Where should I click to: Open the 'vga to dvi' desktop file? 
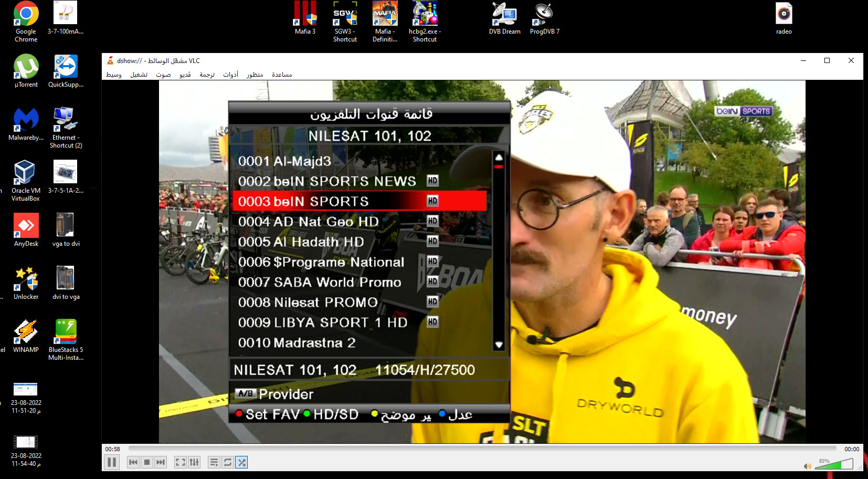tap(66, 230)
